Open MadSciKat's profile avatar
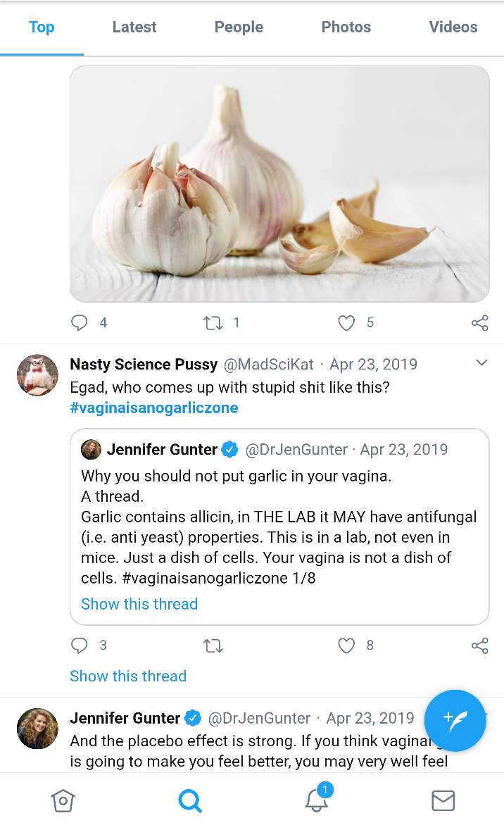Screen dimensions: 504x825 pos(37,374)
